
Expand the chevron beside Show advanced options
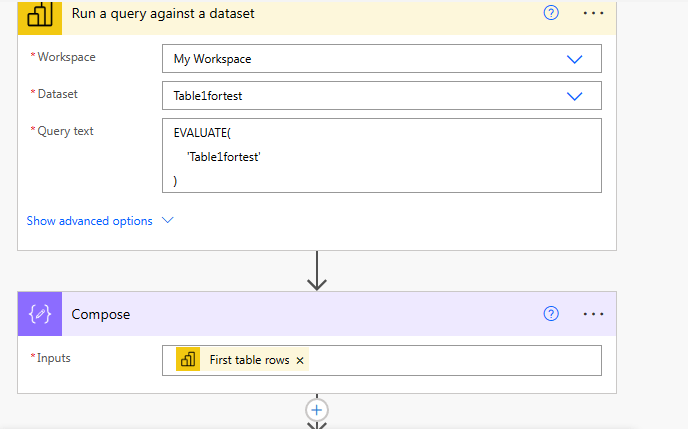(x=167, y=220)
